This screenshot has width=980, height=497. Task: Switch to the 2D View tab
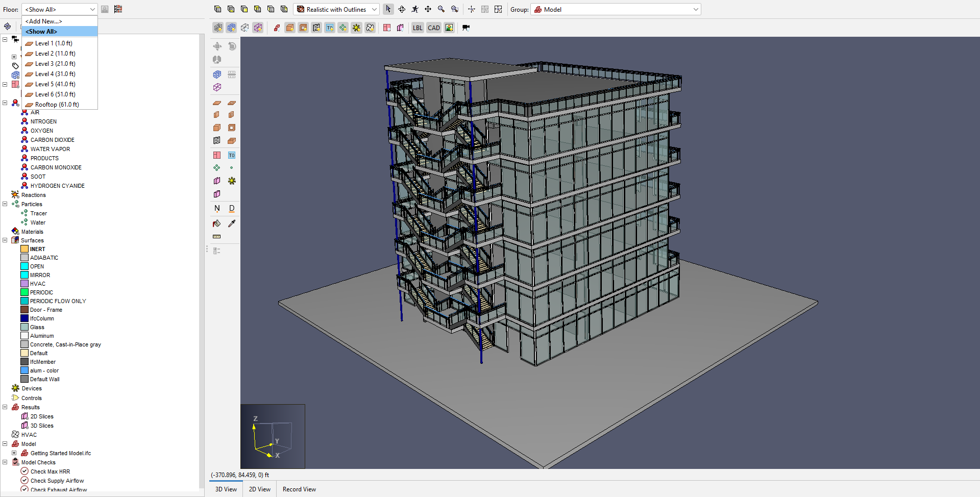pos(260,489)
